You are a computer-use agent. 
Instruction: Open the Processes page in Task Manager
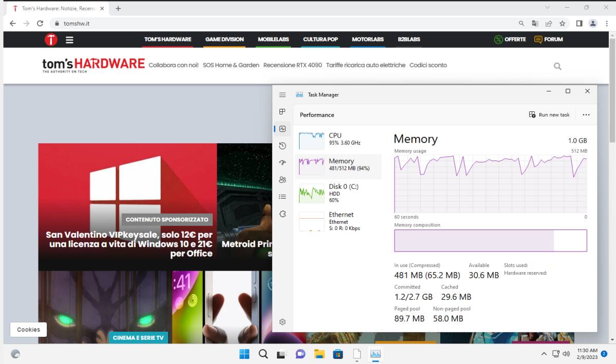point(282,111)
